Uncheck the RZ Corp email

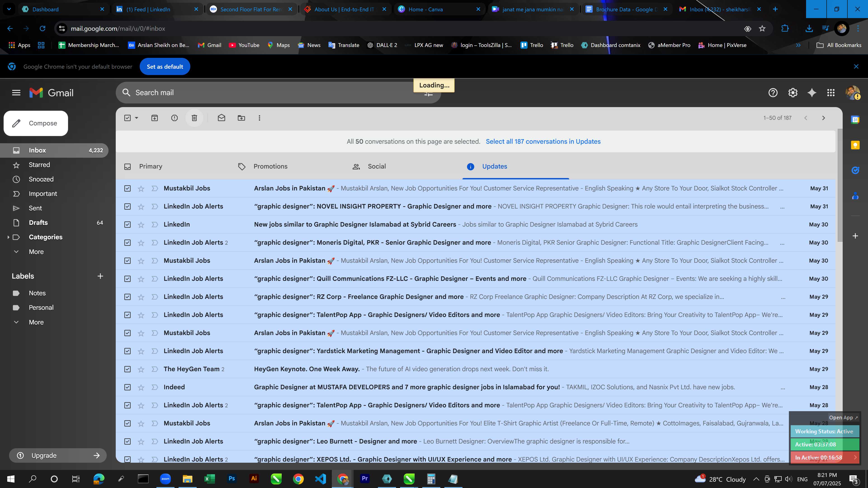point(127,297)
